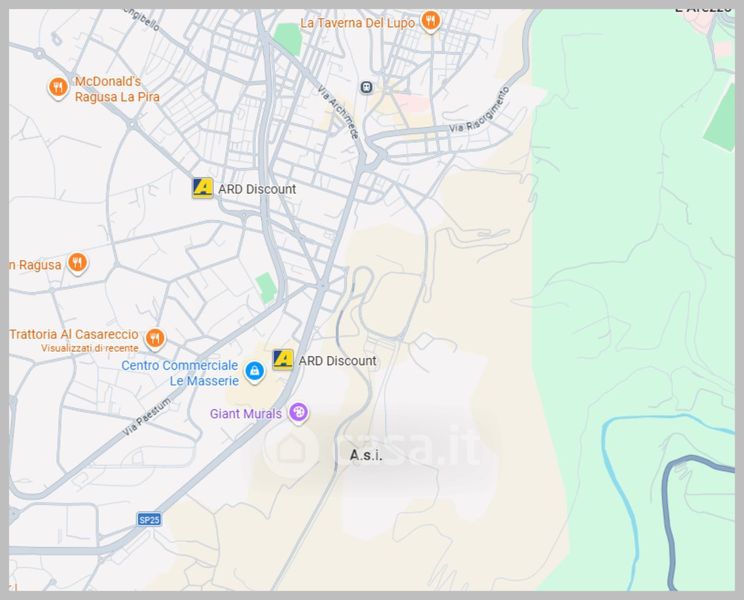The height and width of the screenshot is (600, 744).
Task: Open 'Centro Commerciale Le Masserie' place label
Action: 181,373
